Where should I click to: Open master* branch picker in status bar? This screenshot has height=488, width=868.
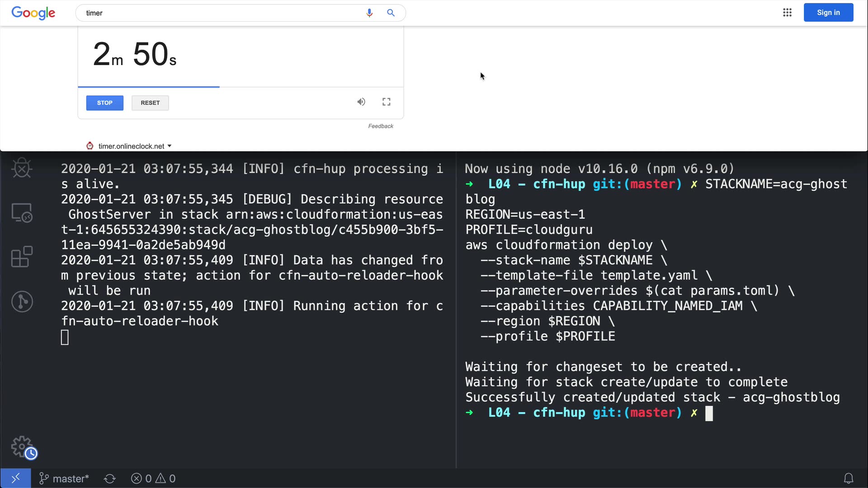(x=64, y=479)
